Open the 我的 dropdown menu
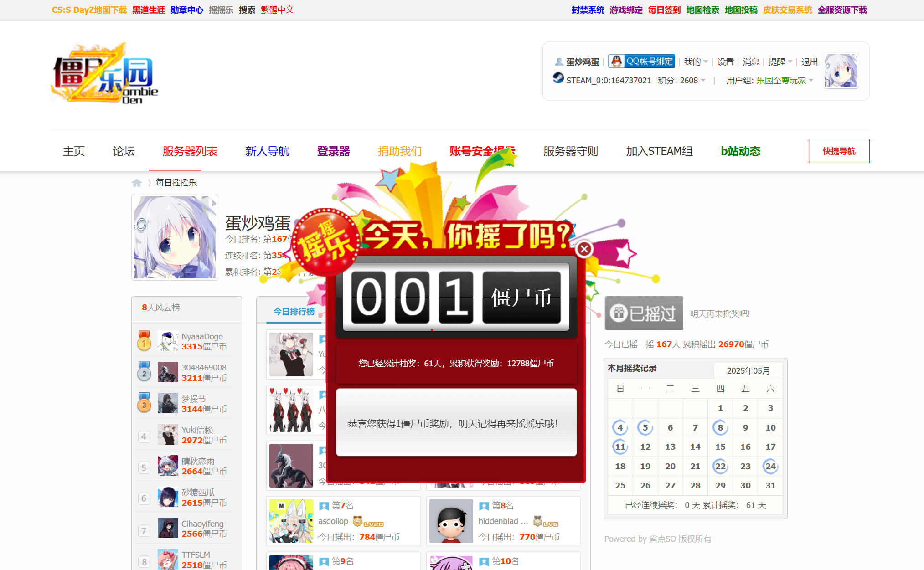This screenshot has height=570, width=924. (x=696, y=62)
